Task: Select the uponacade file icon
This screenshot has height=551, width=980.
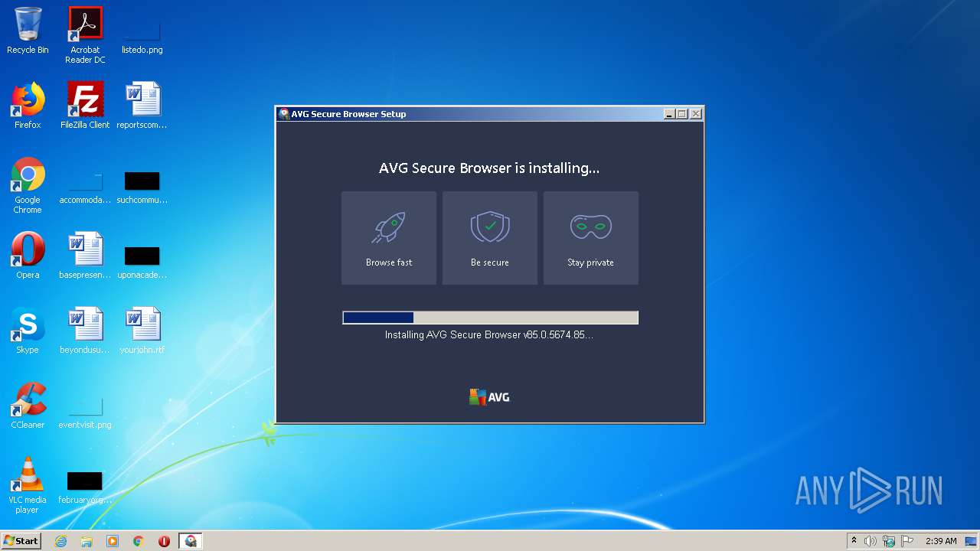Action: [142, 261]
